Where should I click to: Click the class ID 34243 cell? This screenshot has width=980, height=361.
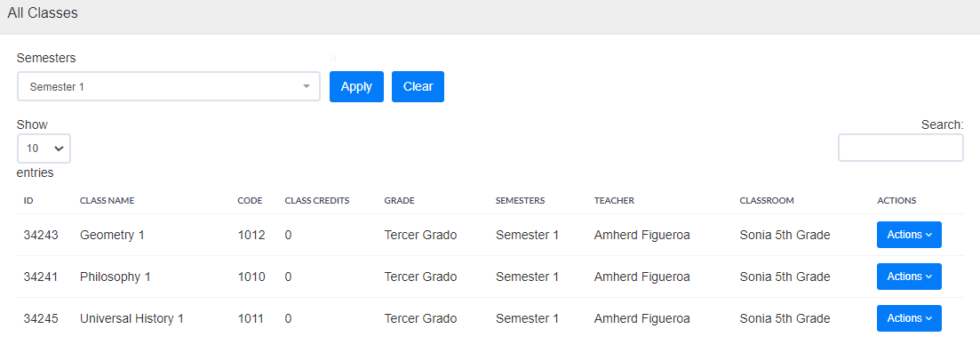[x=41, y=235]
